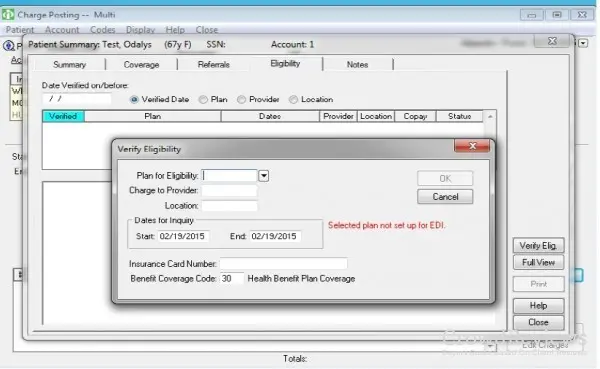
Task: Close the Verify Eligibility dialog with red X
Action: click(472, 146)
